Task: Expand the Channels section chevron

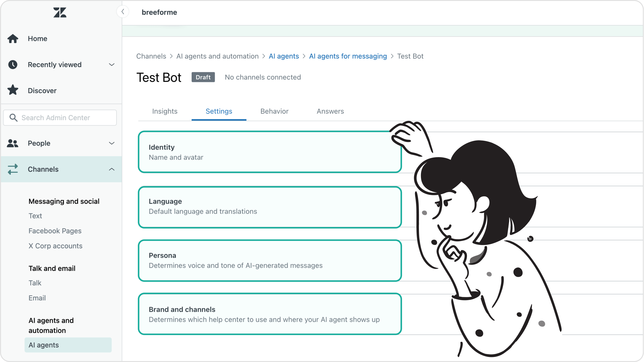Action: point(111,169)
